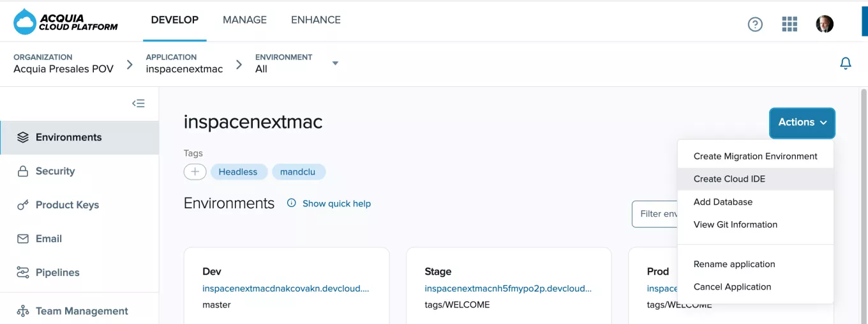Click the Headless tag chip

[238, 172]
